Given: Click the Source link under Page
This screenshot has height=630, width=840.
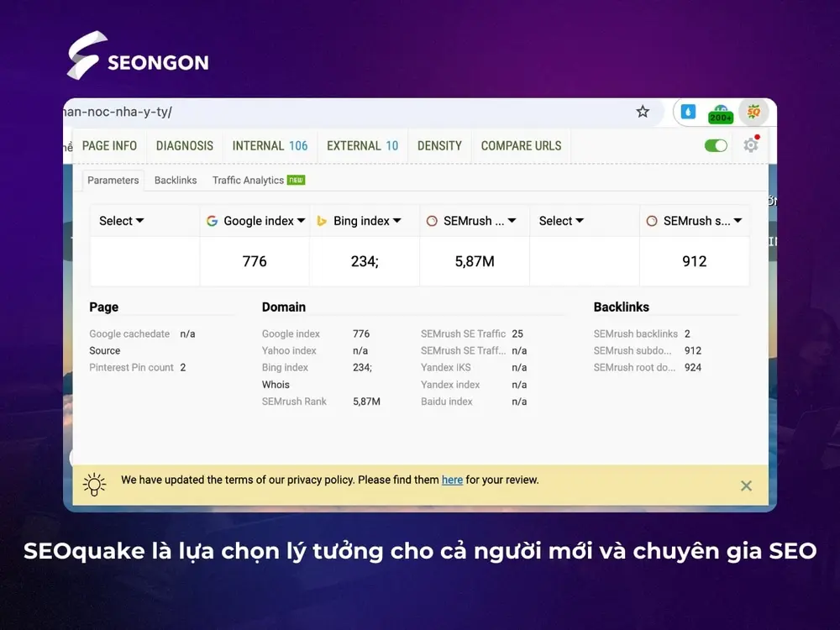Looking at the screenshot, I should click(x=104, y=350).
